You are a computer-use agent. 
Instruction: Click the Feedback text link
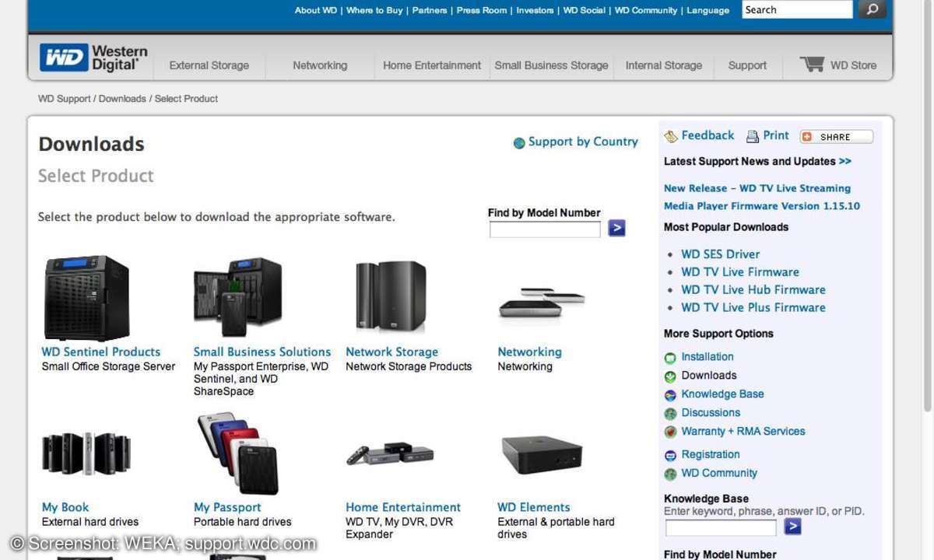point(708,135)
